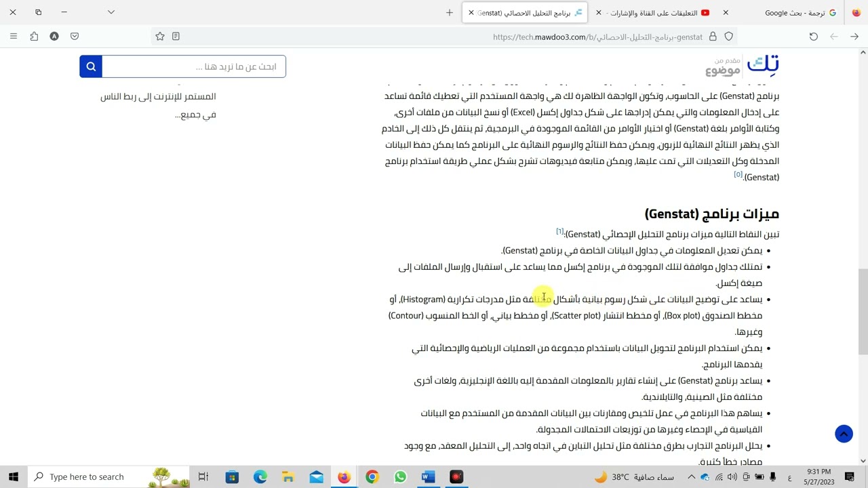Open File Explorer from the taskbar
The image size is (868, 488).
[x=288, y=477]
